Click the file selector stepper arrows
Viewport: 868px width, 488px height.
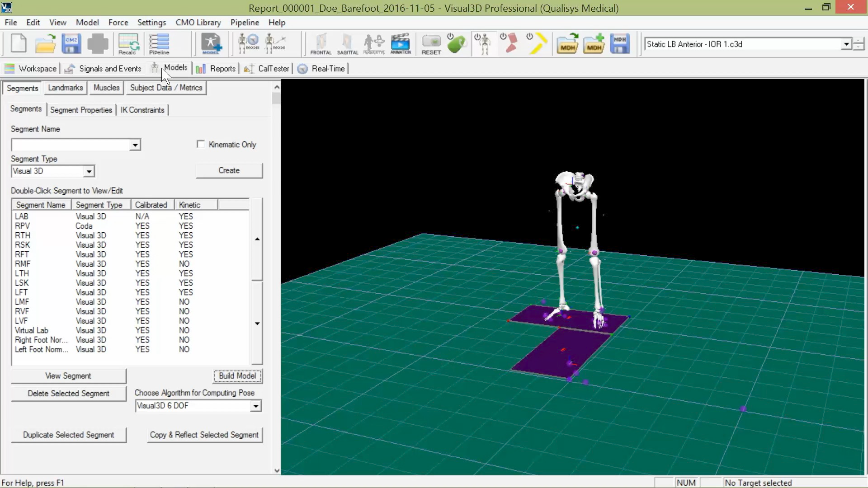click(858, 44)
